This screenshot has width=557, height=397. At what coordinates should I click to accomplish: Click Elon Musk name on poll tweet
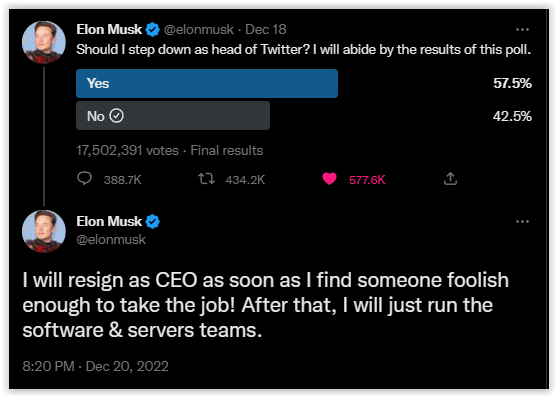[109, 29]
